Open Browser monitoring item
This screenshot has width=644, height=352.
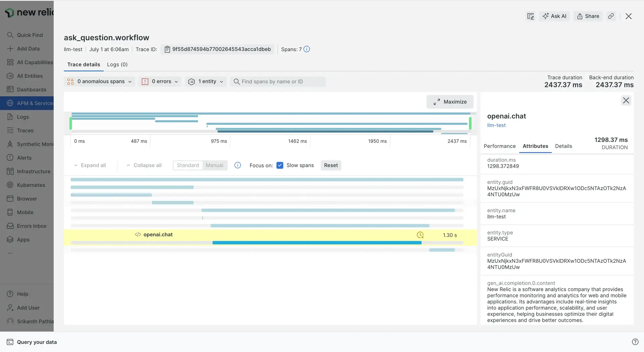[27, 199]
